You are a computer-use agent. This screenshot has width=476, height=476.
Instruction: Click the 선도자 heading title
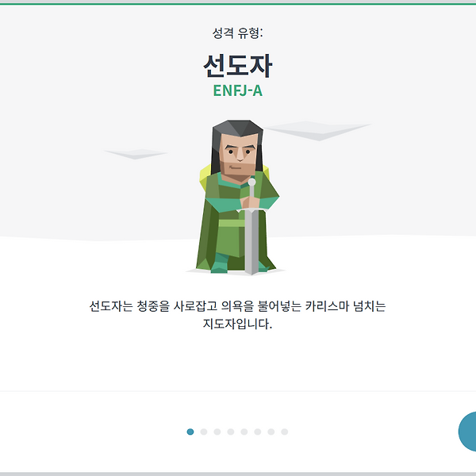(238, 66)
